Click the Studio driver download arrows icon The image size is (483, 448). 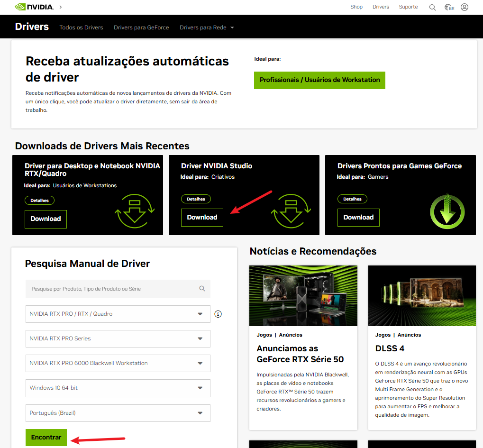tap(291, 211)
